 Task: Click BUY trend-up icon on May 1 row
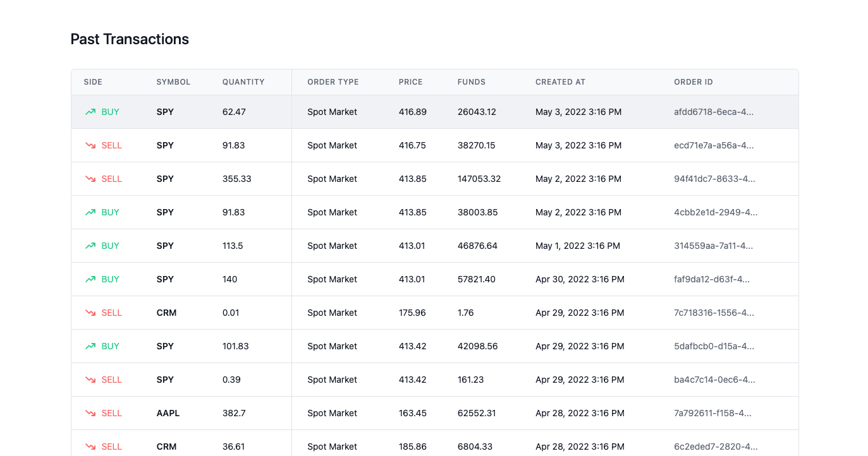coord(90,246)
